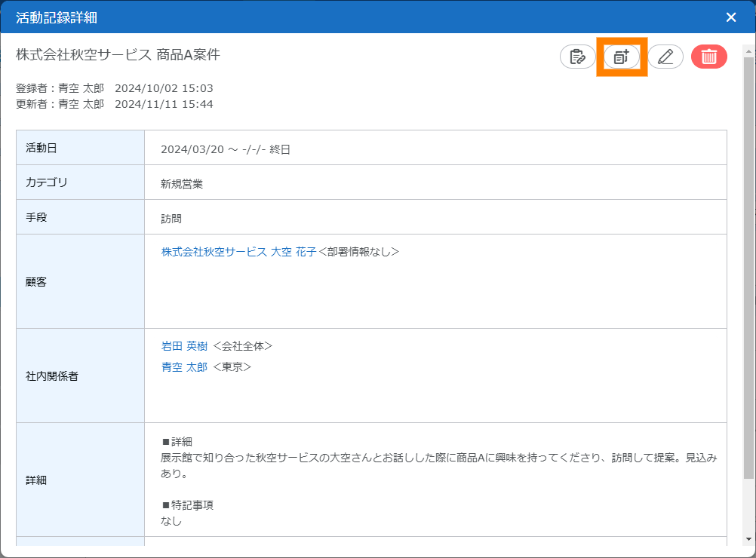Click the 顧客 row label

coord(36,281)
